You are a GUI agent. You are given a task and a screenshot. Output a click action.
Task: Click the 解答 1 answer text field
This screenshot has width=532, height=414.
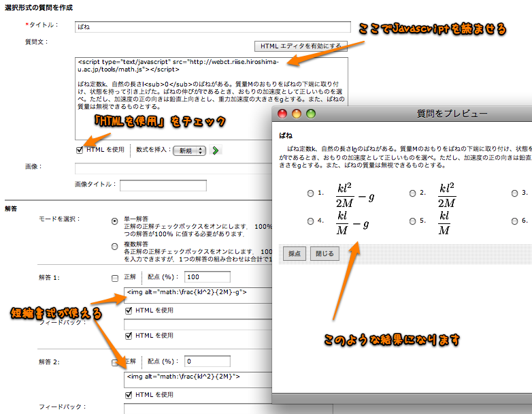pos(198,295)
